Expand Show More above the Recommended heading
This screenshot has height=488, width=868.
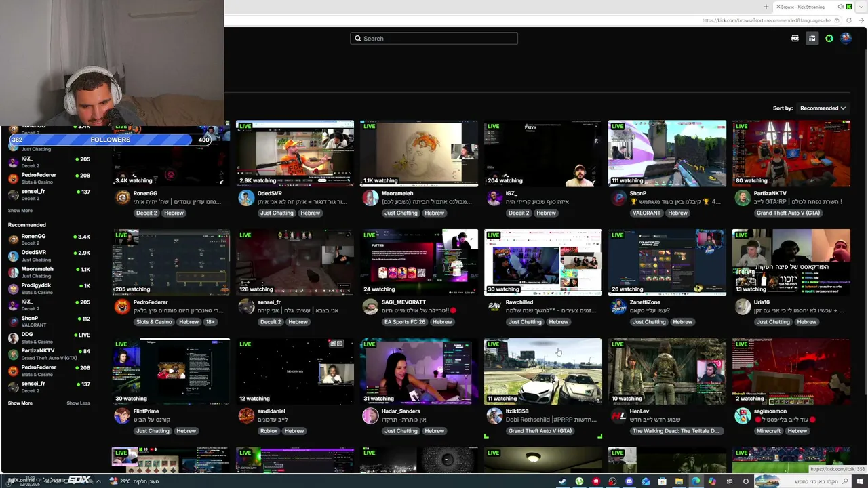click(x=20, y=211)
